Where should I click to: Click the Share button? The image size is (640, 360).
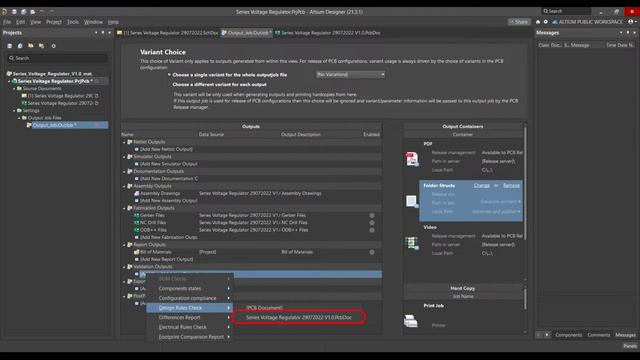pyautogui.click(x=519, y=22)
